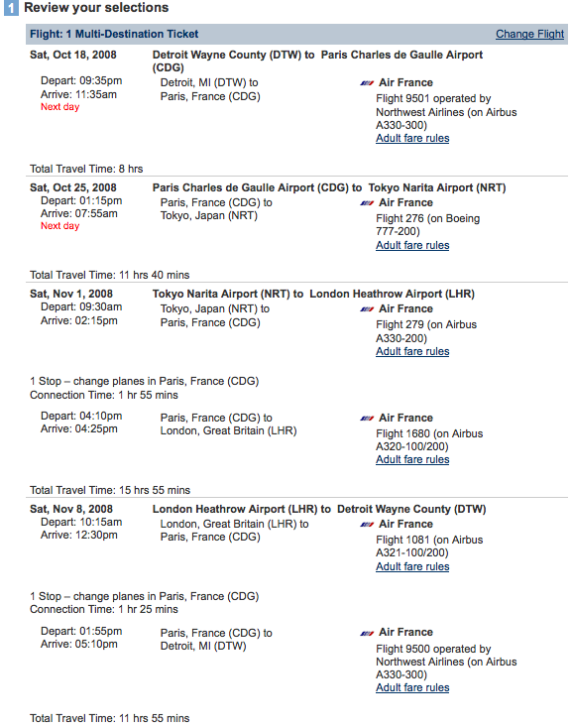Open Adult fare rules for Flight 276

(412, 245)
